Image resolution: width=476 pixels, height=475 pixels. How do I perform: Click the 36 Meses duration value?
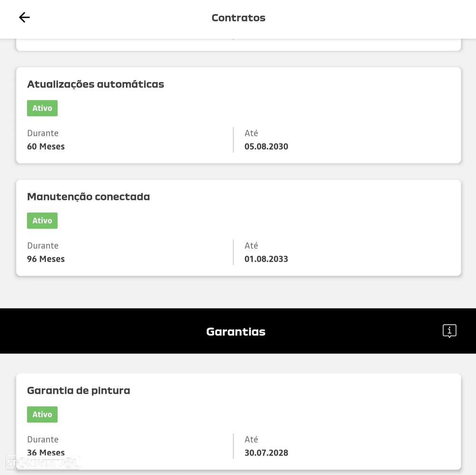(x=46, y=452)
